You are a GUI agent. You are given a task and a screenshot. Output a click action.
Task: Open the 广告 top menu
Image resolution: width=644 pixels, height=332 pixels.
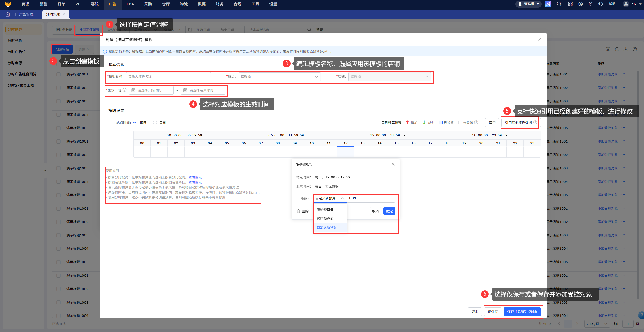(x=113, y=4)
